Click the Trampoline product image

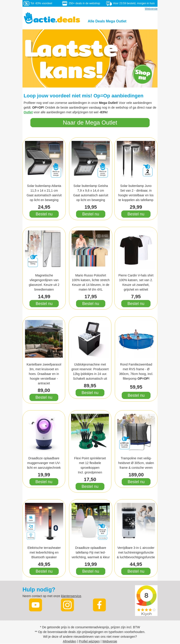[136, 432]
